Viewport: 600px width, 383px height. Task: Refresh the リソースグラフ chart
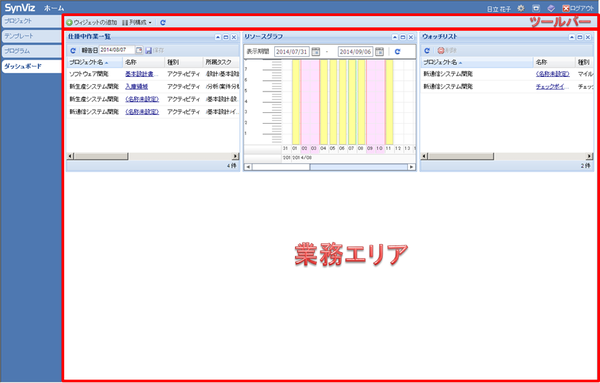(397, 52)
